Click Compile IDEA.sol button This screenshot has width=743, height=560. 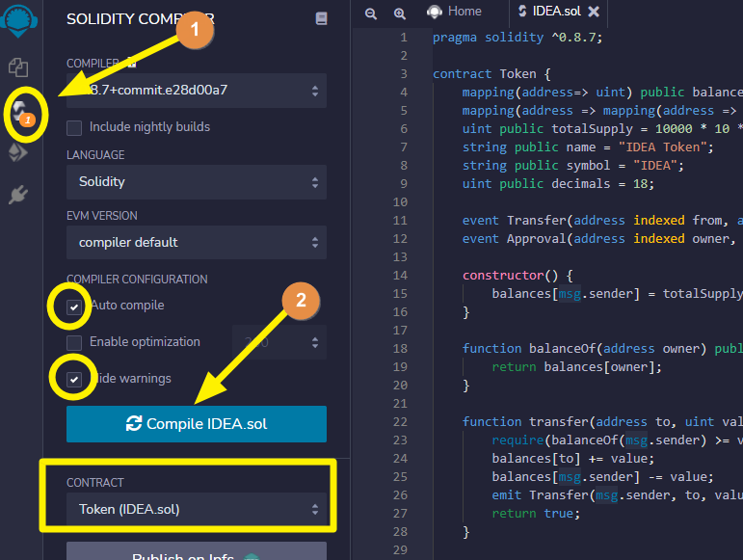click(x=197, y=424)
